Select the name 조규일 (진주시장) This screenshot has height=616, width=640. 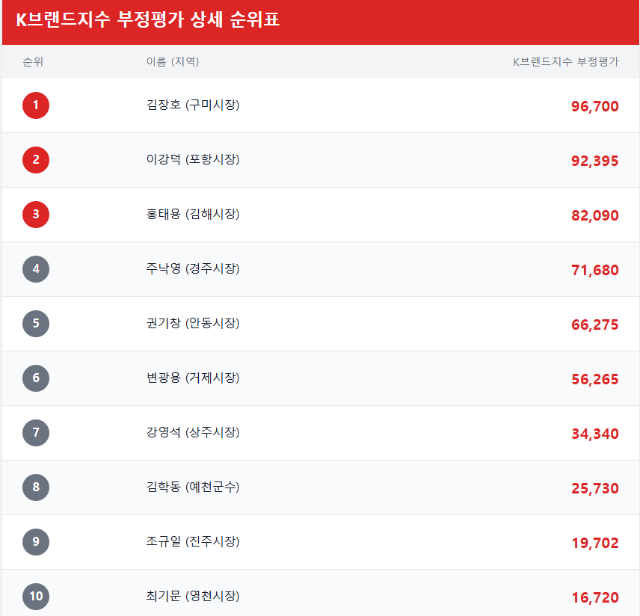tap(193, 541)
